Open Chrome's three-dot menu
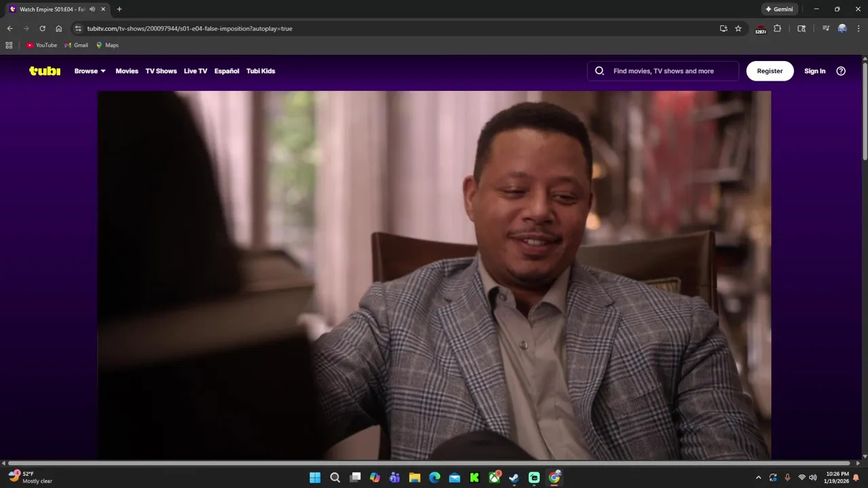The width and height of the screenshot is (868, 488). [x=858, y=28]
